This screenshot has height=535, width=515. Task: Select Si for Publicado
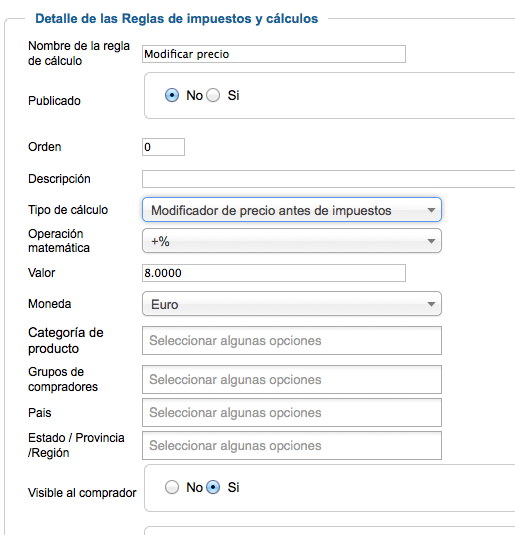[x=213, y=95]
